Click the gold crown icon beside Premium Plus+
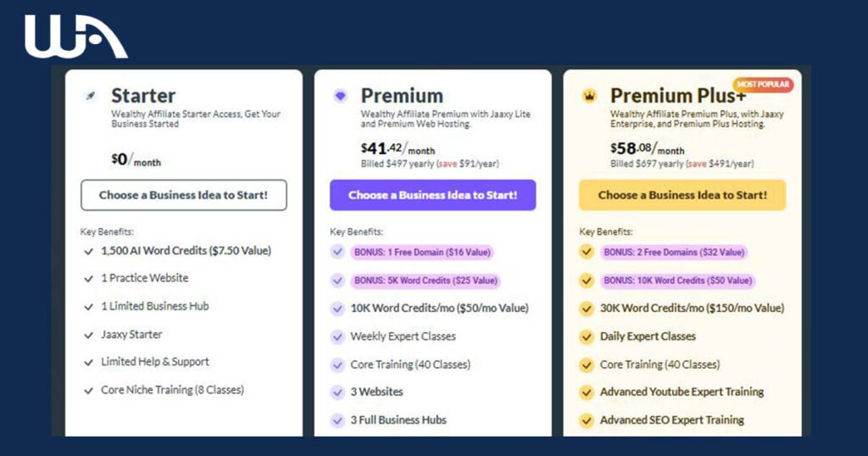This screenshot has height=456, width=868. click(x=590, y=97)
